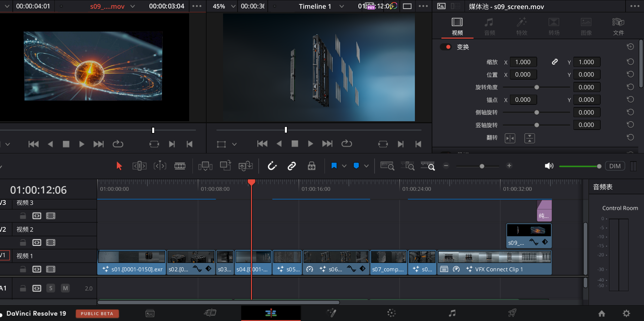This screenshot has width=644, height=321.
Task: Solo audio track A1 with S button
Action: pyautogui.click(x=51, y=288)
